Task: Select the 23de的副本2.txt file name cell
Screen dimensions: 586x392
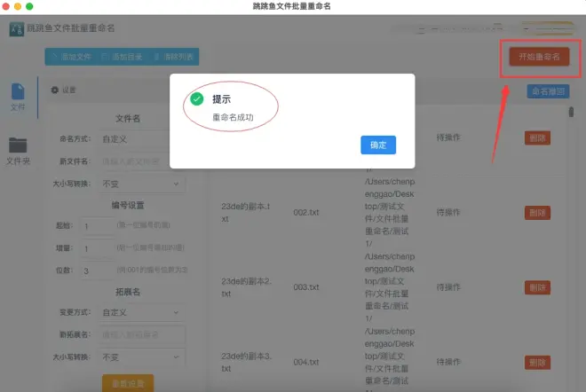Action: [246, 287]
